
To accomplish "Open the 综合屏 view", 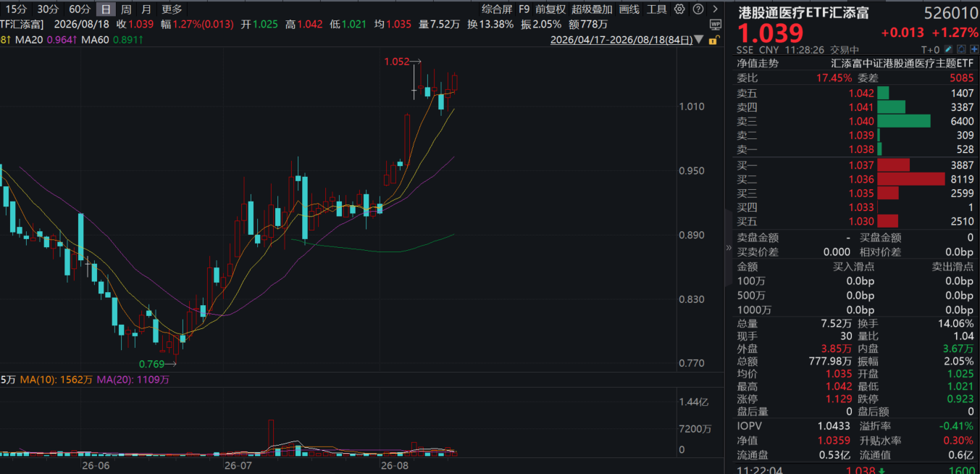I will (497, 9).
